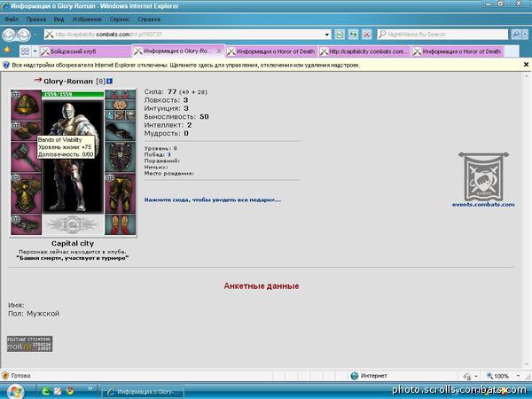Click the magnifier search button

point(515,35)
